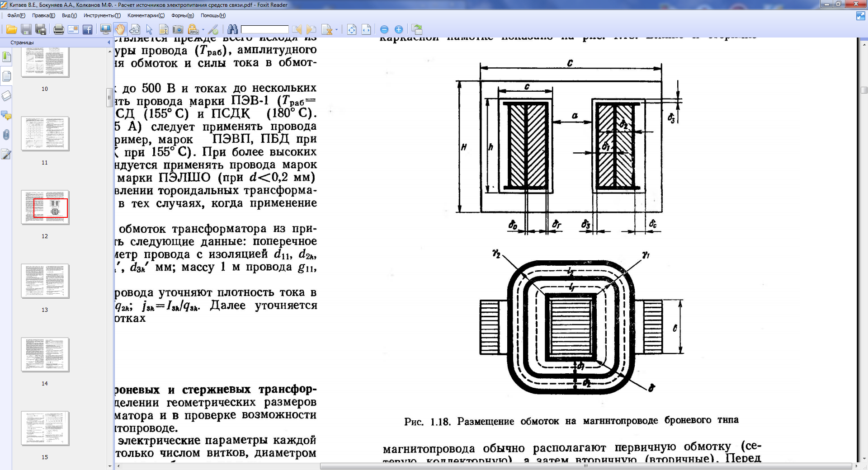The width and height of the screenshot is (868, 470).
Task: Share to Facebook via toolbar icon
Action: click(88, 30)
